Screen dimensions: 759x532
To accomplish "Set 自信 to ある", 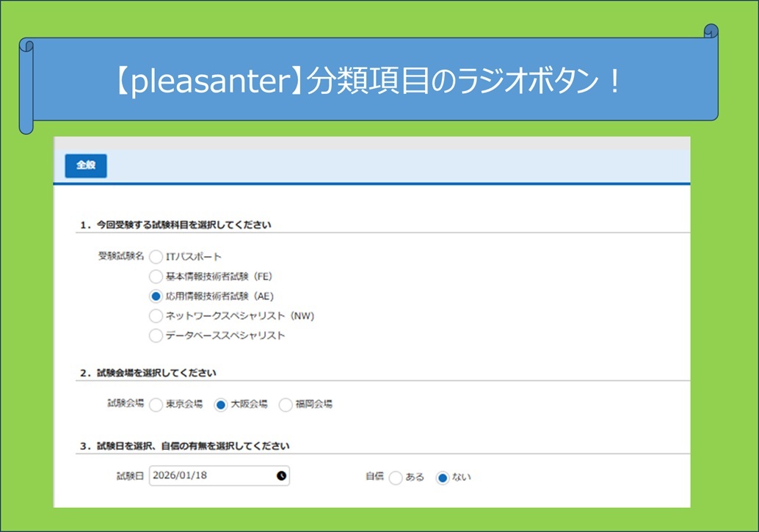I will pyautogui.click(x=396, y=478).
